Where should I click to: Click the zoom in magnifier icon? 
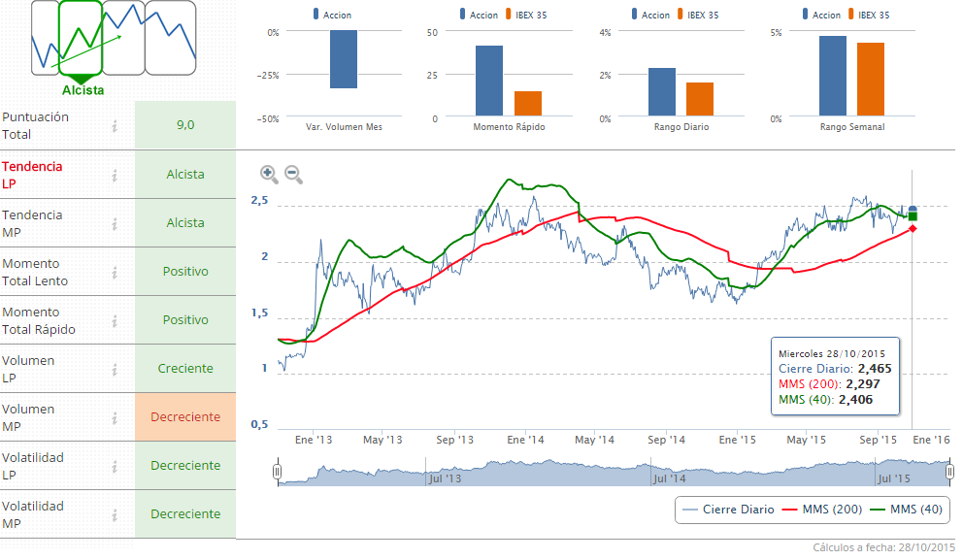point(269,175)
